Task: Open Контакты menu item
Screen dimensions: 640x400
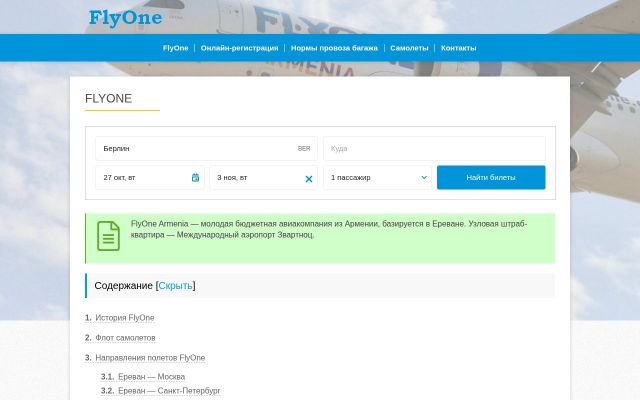Action: (x=458, y=48)
